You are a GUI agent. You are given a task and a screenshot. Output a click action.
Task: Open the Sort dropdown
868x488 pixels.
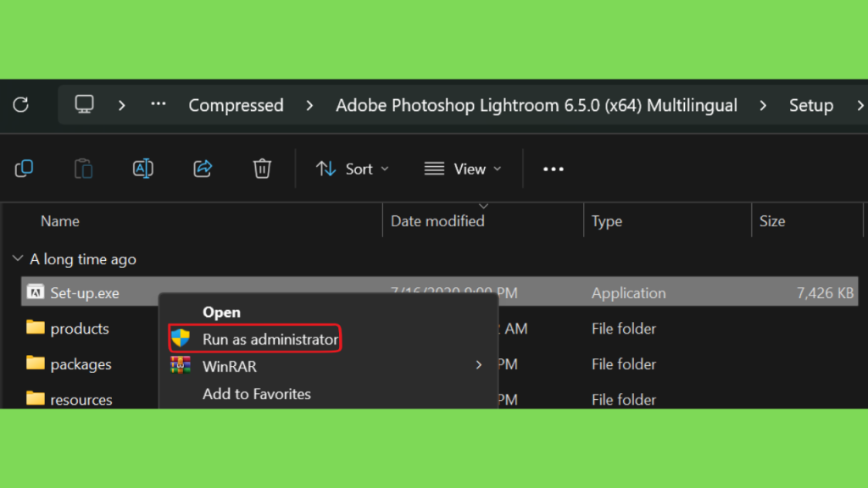353,169
